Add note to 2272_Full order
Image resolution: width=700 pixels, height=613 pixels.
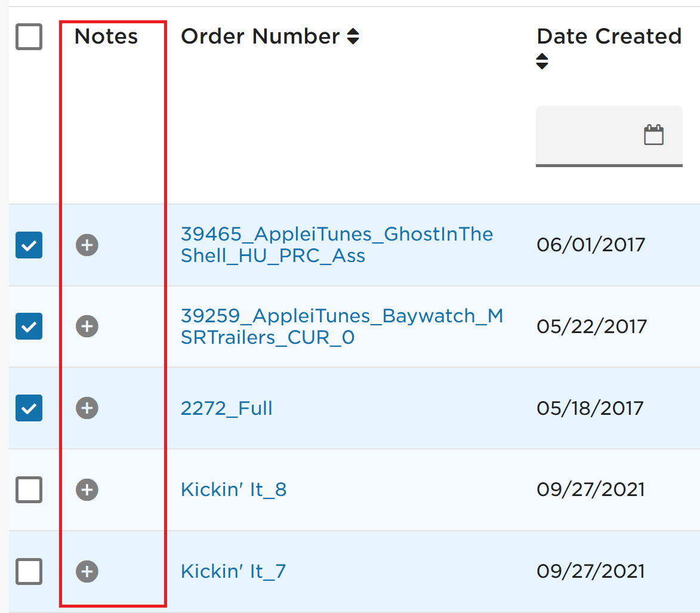click(87, 408)
